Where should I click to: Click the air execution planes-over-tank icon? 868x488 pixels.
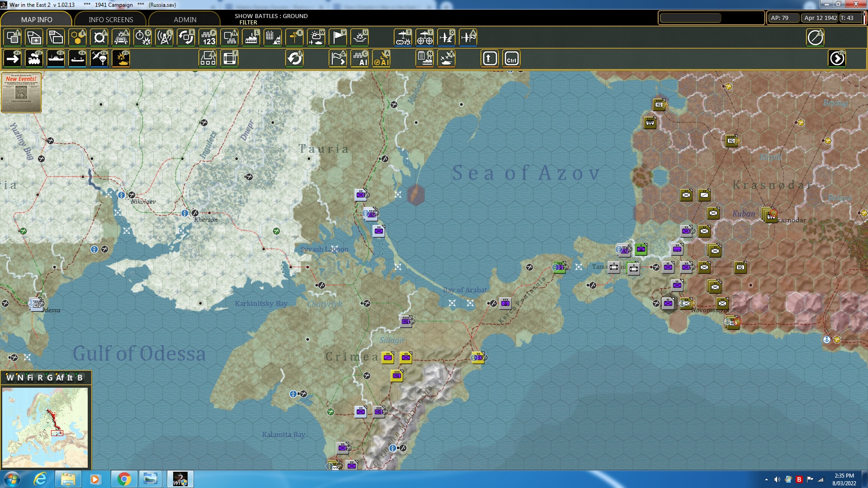pyautogui.click(x=446, y=59)
